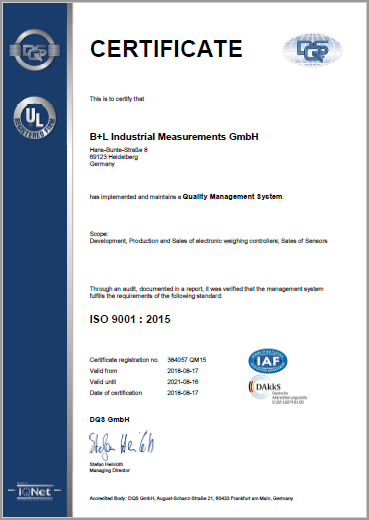Click the blue IAF accreditation logo

[x=268, y=361]
